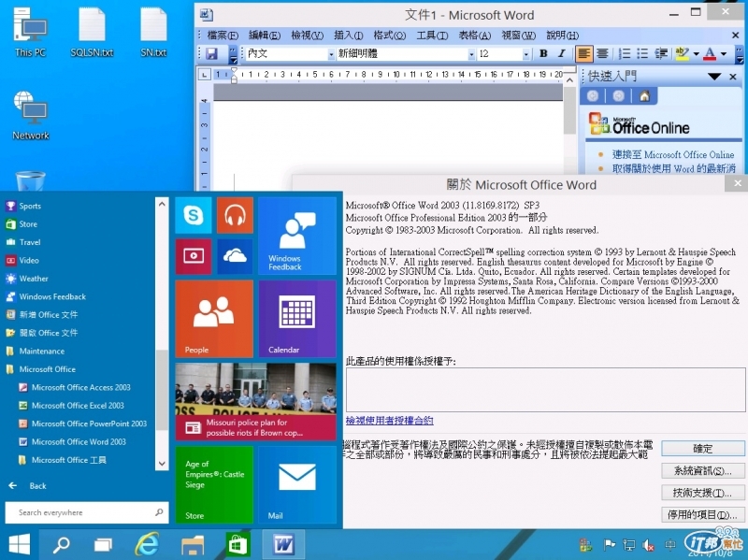Open the 快速入門 task pane dropdown
Screen dimensions: 748x560
(x=714, y=77)
